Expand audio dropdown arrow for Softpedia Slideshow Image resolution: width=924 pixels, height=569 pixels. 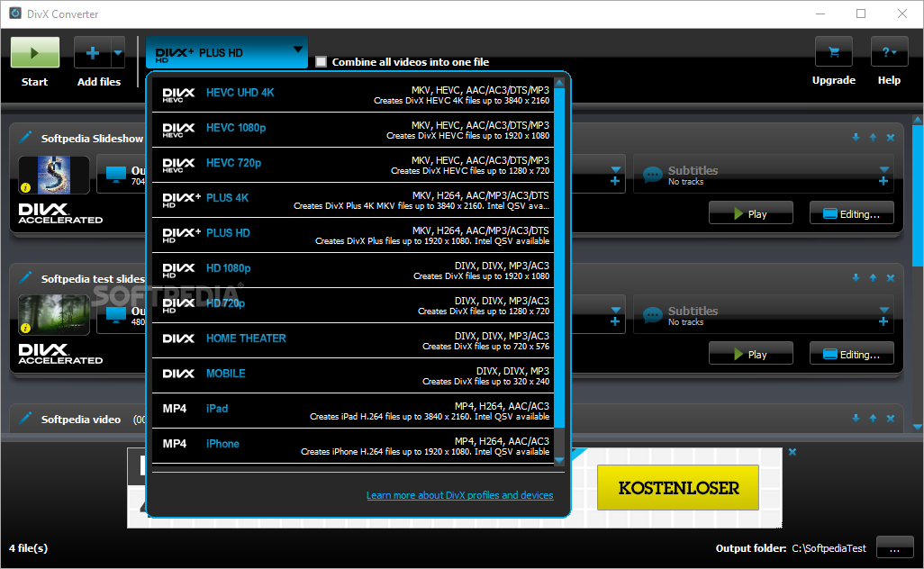point(616,169)
